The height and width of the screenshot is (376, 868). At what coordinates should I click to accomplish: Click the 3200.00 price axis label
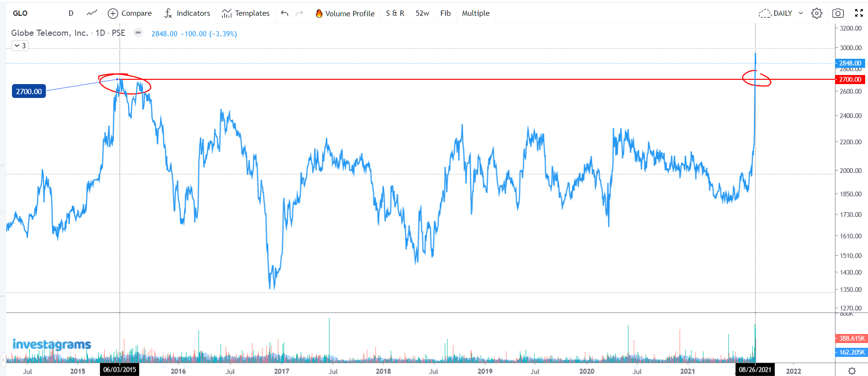tap(851, 28)
